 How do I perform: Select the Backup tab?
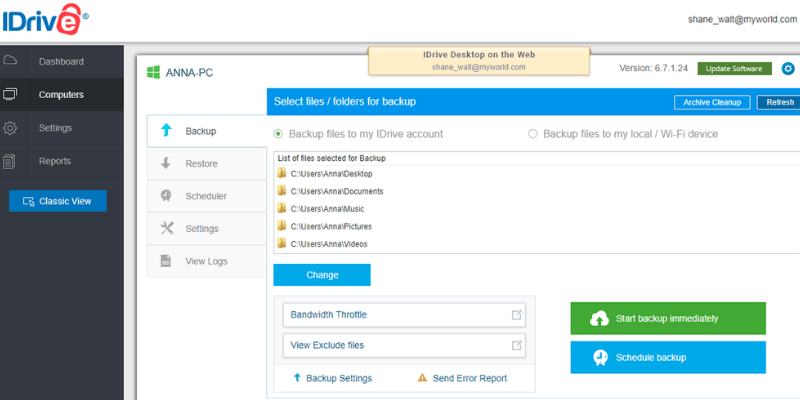(x=207, y=131)
